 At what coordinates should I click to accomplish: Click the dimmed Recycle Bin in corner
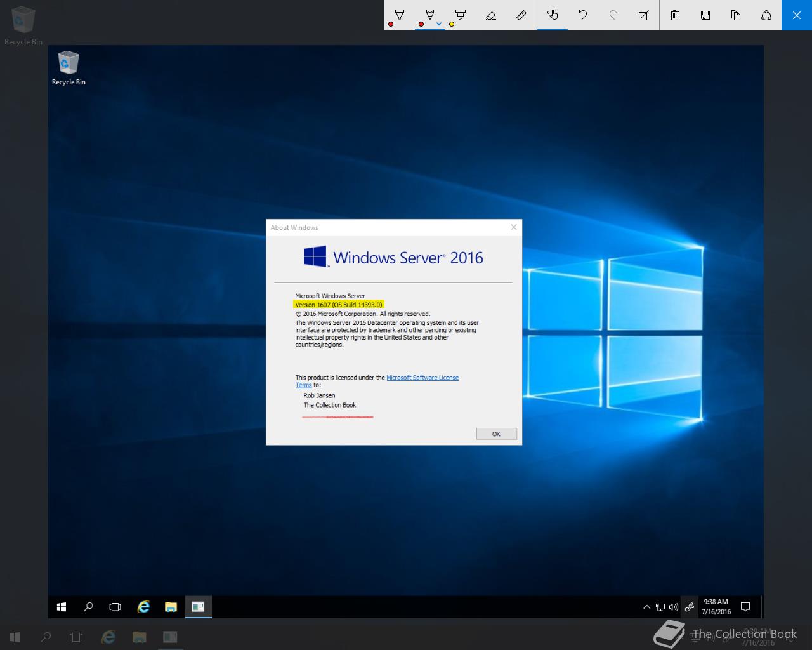pyautogui.click(x=23, y=26)
